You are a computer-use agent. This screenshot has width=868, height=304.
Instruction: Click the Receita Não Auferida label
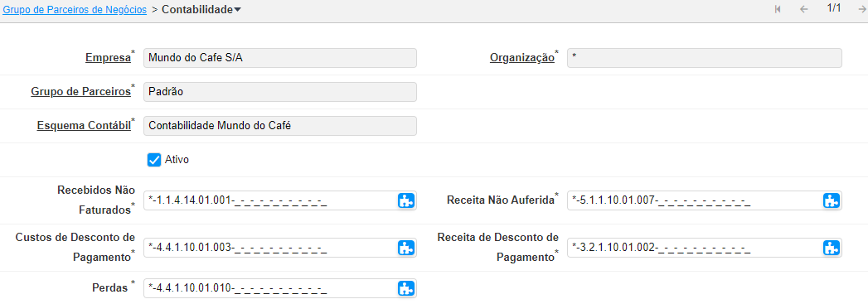click(x=501, y=200)
